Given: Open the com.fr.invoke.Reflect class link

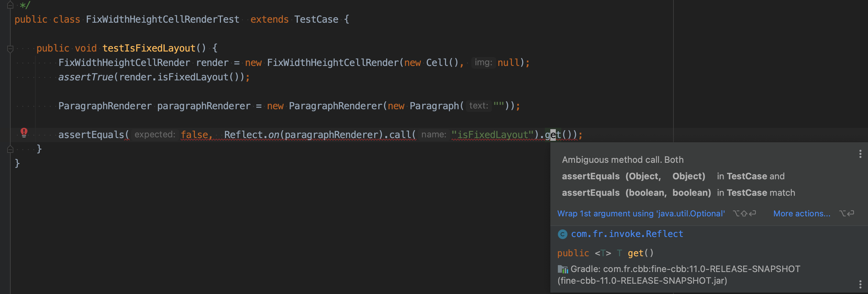Looking at the screenshot, I should point(627,234).
